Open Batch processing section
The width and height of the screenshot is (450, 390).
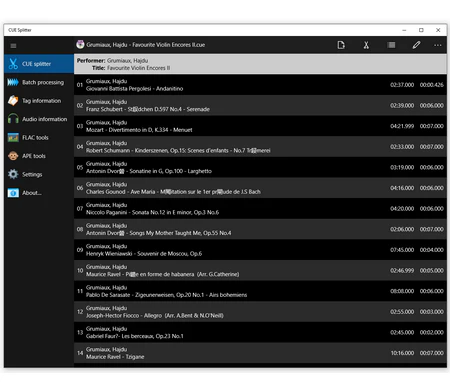coord(39,82)
